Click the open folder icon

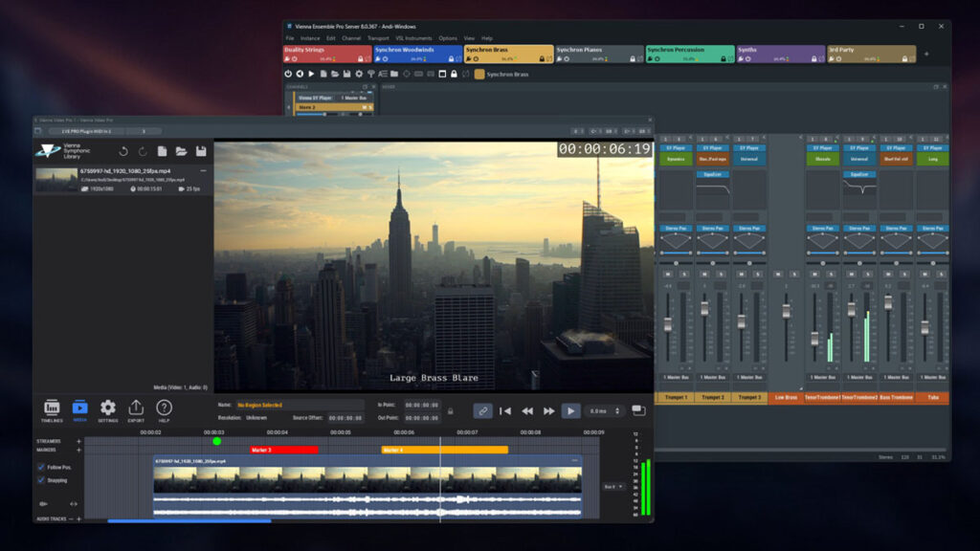point(181,151)
